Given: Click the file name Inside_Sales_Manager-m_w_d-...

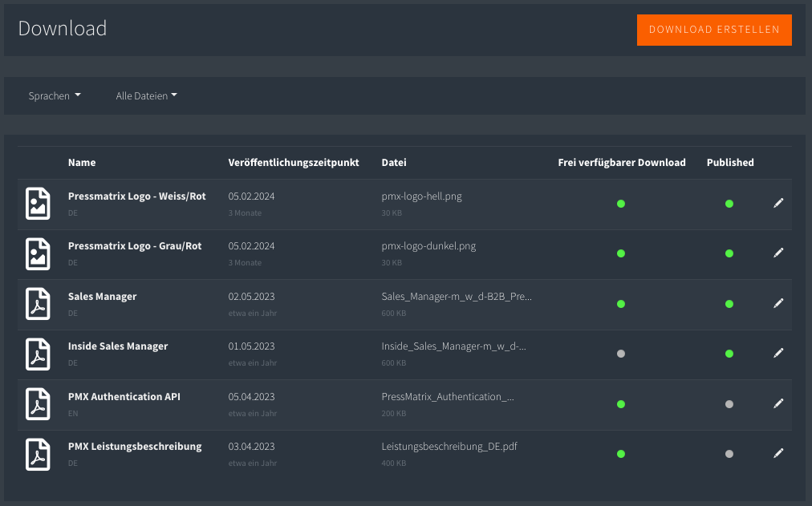Looking at the screenshot, I should [453, 346].
